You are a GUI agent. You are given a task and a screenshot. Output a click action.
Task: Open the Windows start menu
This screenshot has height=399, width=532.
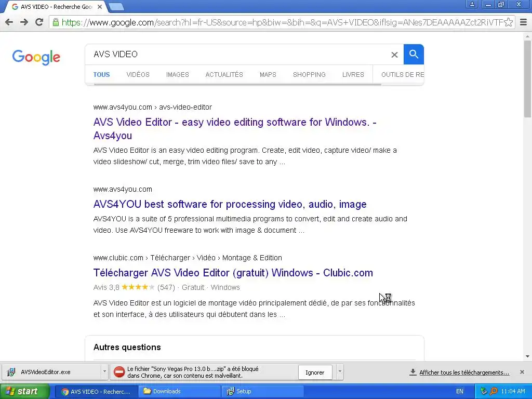[x=24, y=391]
